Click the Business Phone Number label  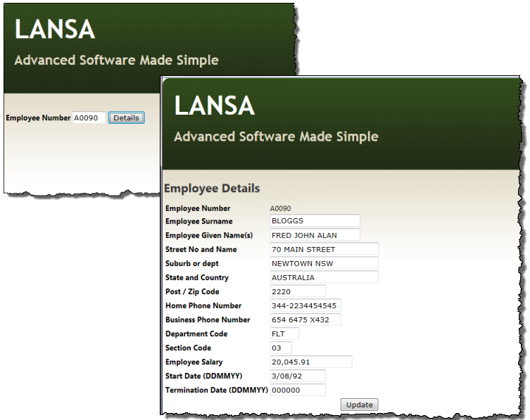coord(208,319)
